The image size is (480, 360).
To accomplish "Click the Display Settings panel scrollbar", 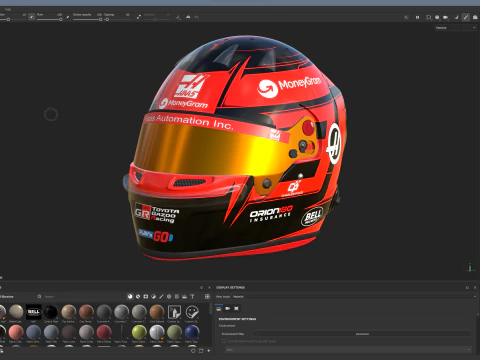I will click(478, 314).
